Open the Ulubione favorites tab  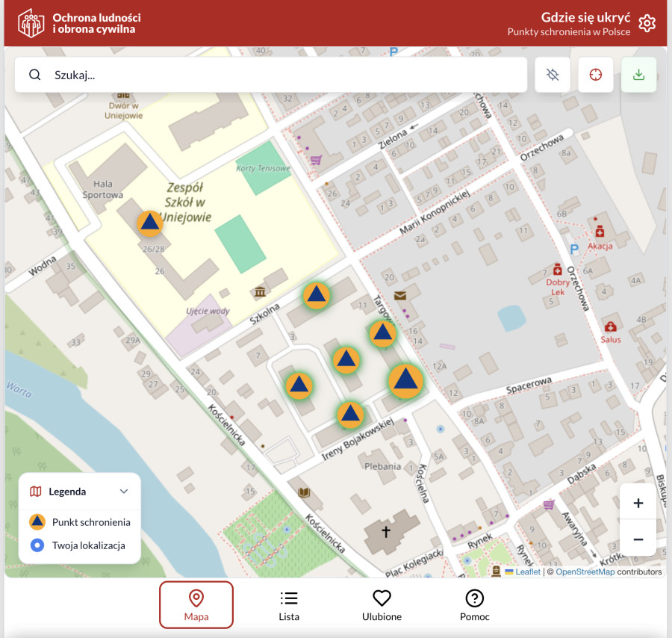point(382,606)
